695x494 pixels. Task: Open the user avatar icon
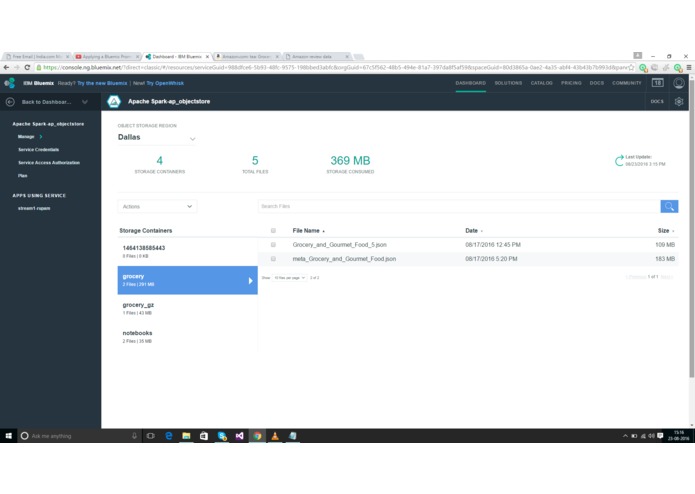tap(679, 83)
